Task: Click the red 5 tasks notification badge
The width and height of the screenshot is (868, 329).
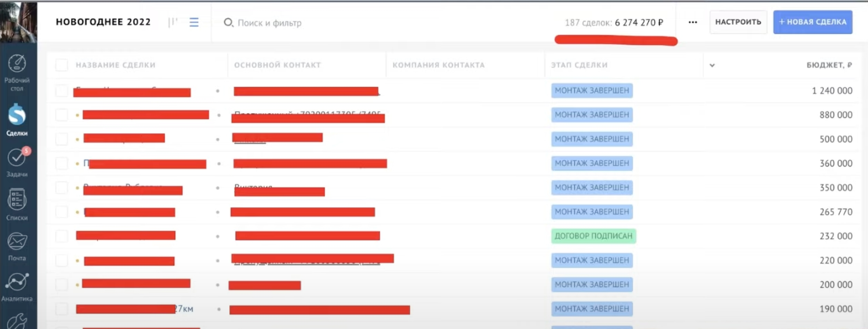Action: tap(26, 151)
